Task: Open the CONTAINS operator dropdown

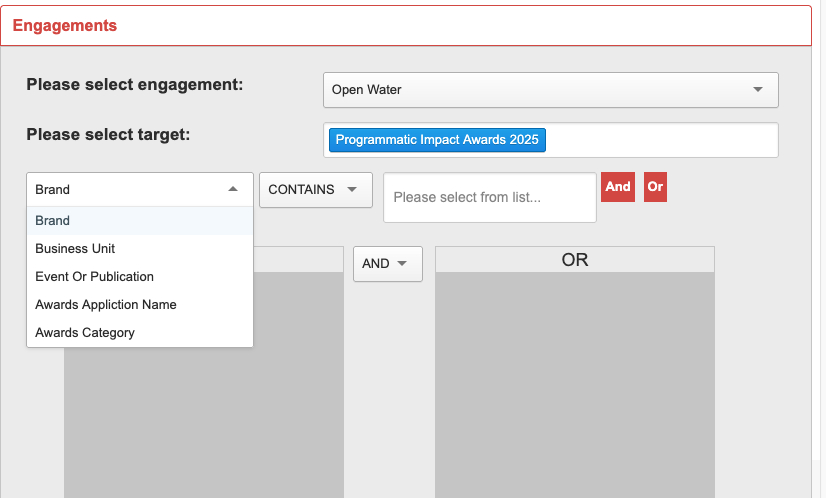Action: [316, 190]
